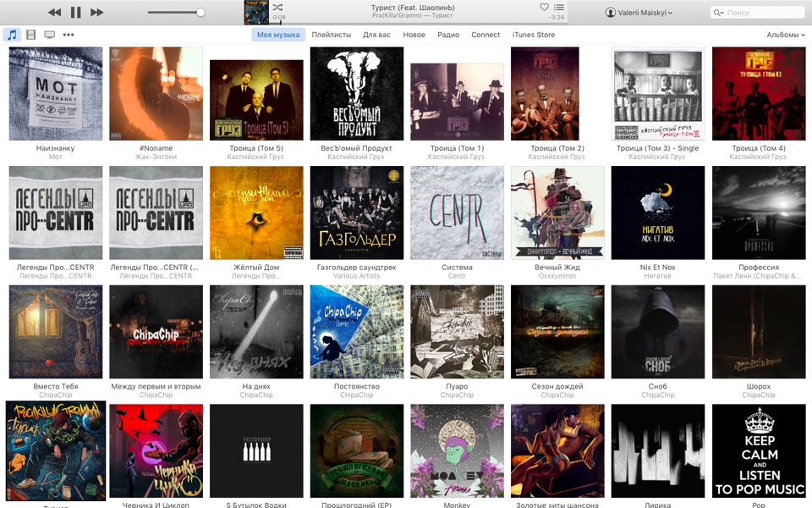Open the Для вас tab
The image size is (812, 508).
point(376,35)
